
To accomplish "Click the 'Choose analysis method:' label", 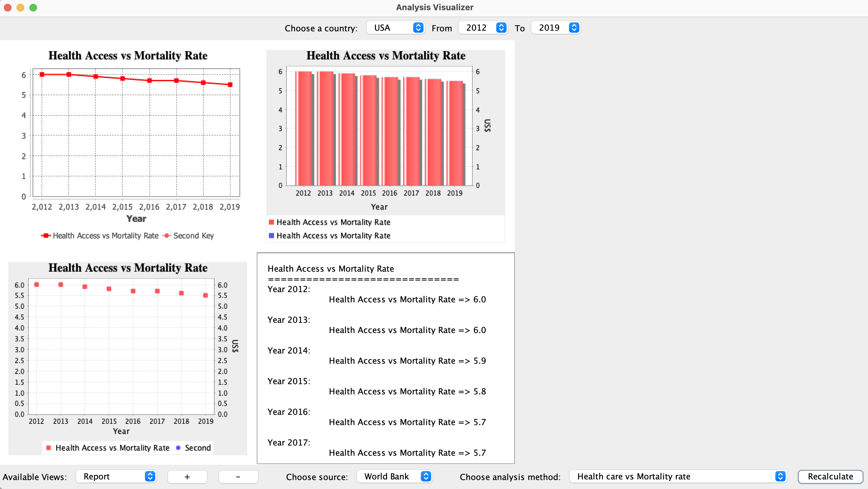I will [x=510, y=477].
